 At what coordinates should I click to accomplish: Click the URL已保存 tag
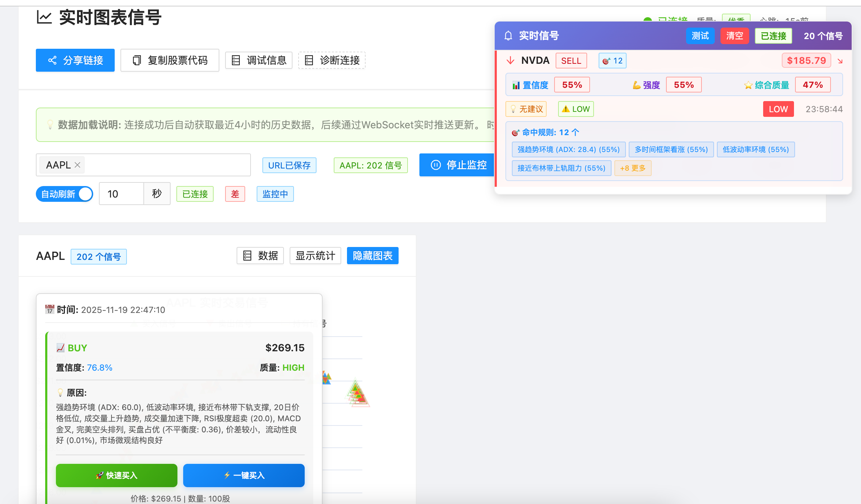[289, 165]
